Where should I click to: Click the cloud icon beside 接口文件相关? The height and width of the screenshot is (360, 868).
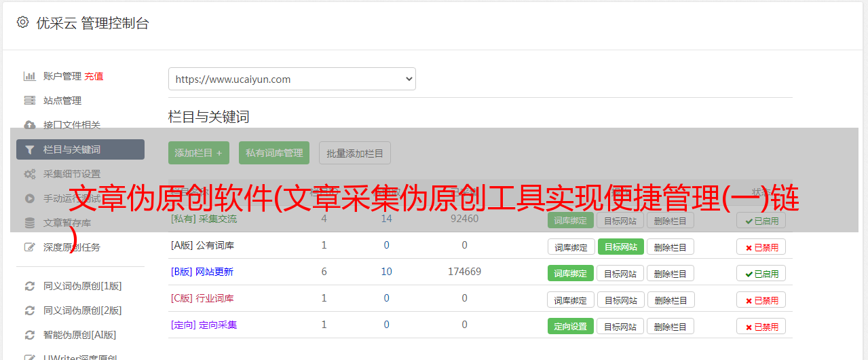[30, 125]
